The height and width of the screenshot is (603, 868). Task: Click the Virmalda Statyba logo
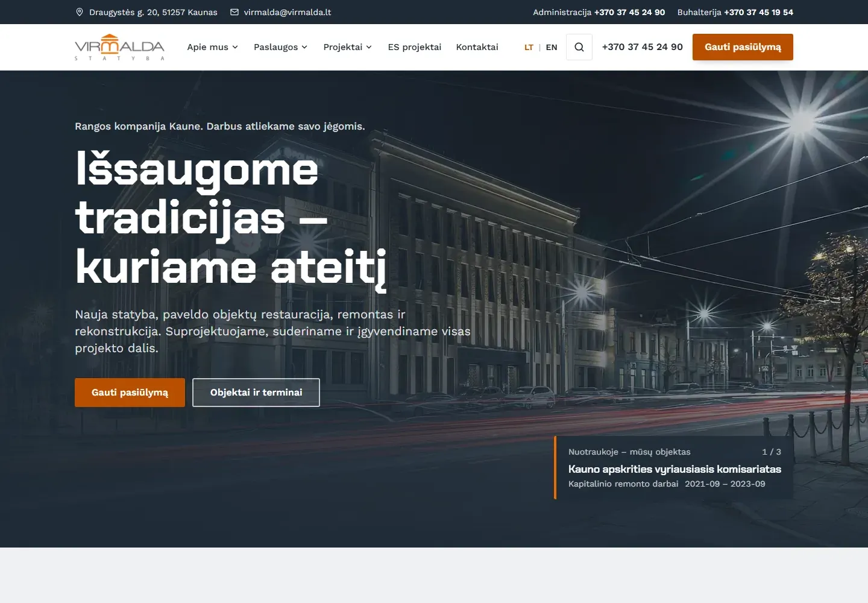[119, 47]
